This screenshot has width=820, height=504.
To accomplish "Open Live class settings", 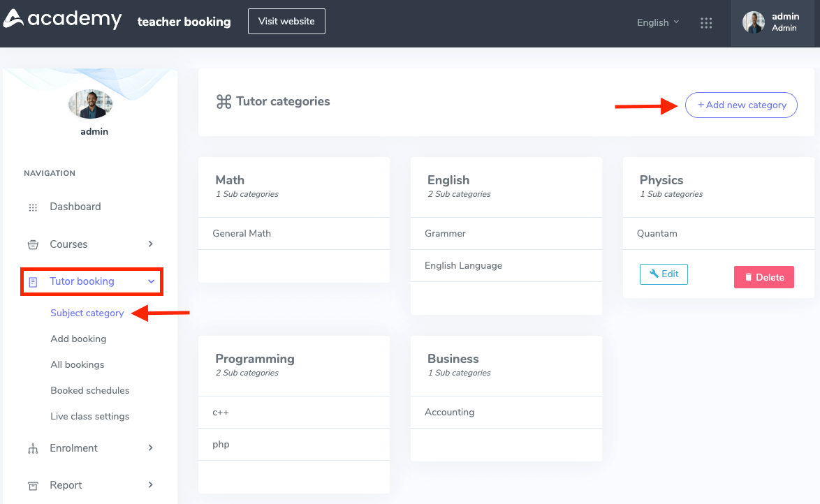I will click(90, 416).
